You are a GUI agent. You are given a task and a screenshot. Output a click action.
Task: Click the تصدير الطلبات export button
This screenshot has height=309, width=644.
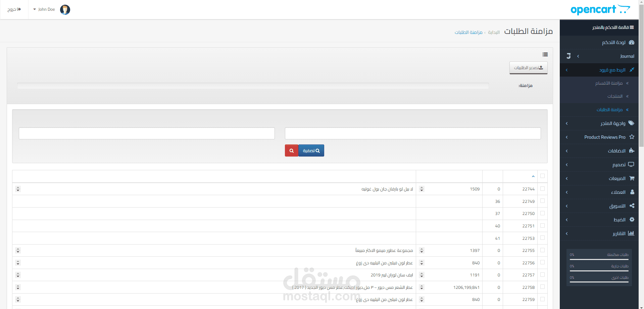pyautogui.click(x=529, y=68)
